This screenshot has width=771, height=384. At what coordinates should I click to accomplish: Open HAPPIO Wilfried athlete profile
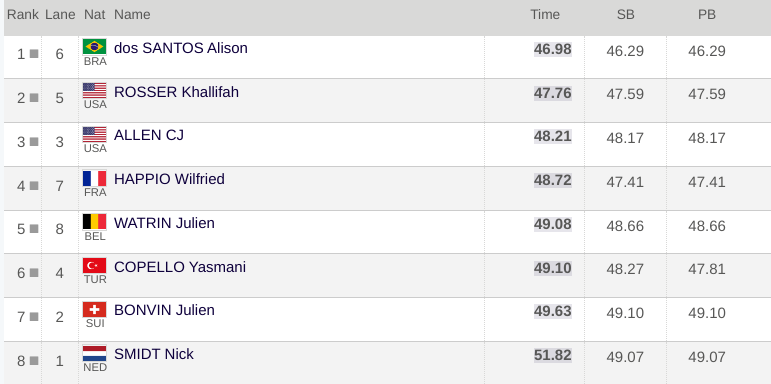coord(169,179)
